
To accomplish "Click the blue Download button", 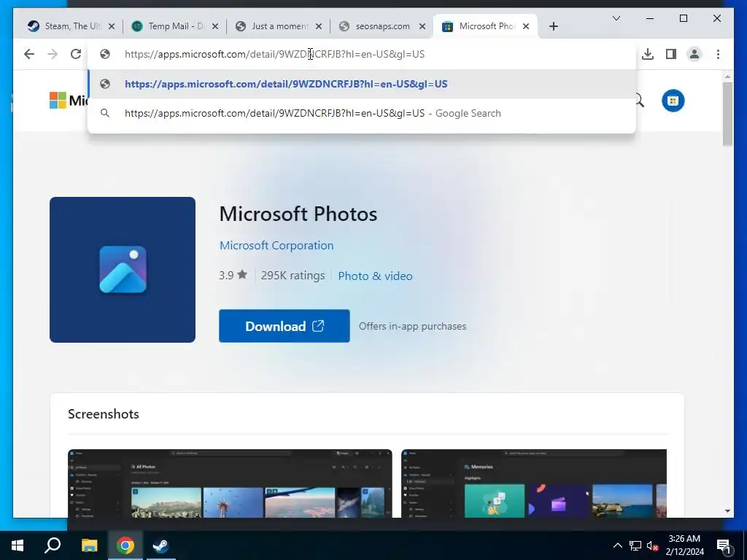I will [285, 326].
